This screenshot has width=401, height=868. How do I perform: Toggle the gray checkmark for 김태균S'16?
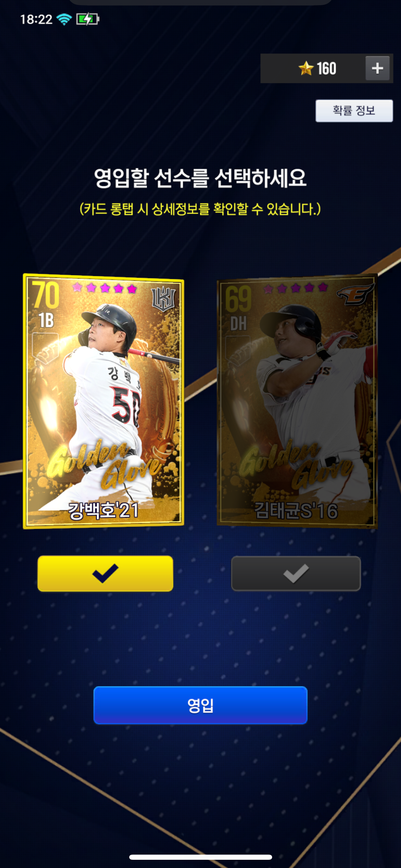tap(296, 574)
